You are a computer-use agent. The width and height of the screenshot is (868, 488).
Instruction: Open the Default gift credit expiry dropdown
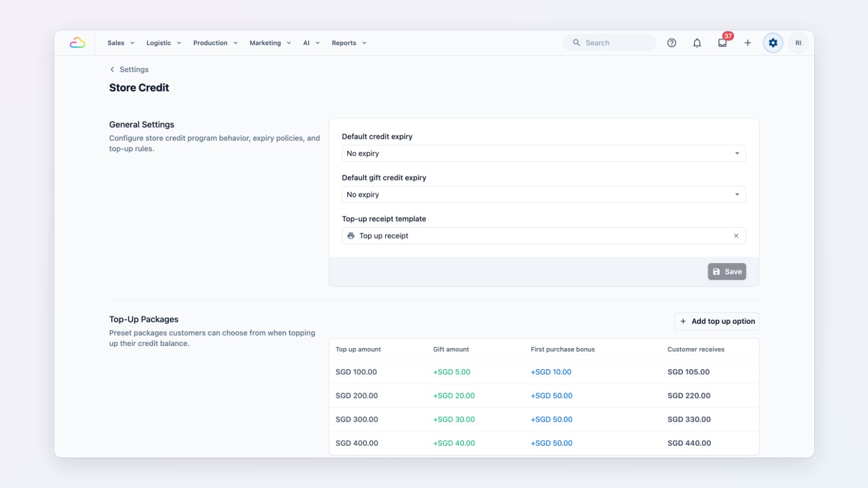click(544, 195)
